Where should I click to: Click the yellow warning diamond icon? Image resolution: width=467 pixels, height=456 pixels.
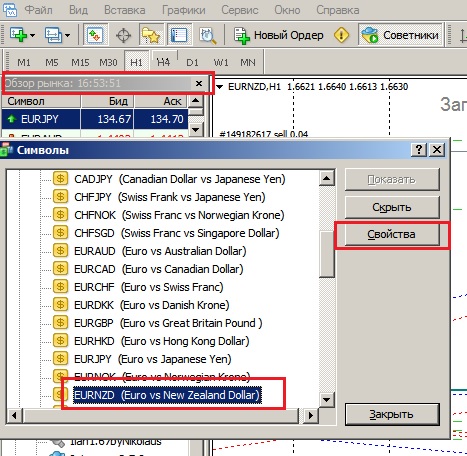(341, 35)
